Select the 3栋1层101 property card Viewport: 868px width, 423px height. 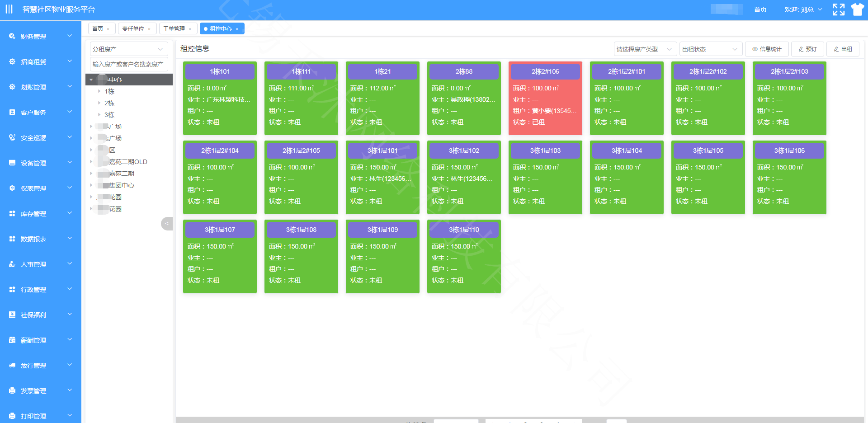[382, 177]
